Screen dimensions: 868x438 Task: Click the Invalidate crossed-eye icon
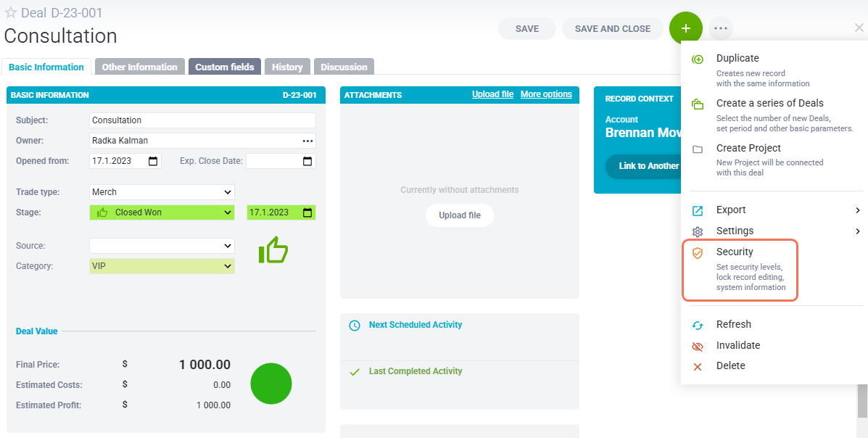pos(698,346)
